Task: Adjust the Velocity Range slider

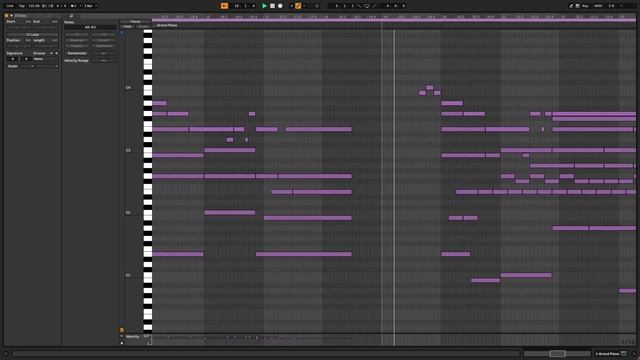Action: coord(104,60)
